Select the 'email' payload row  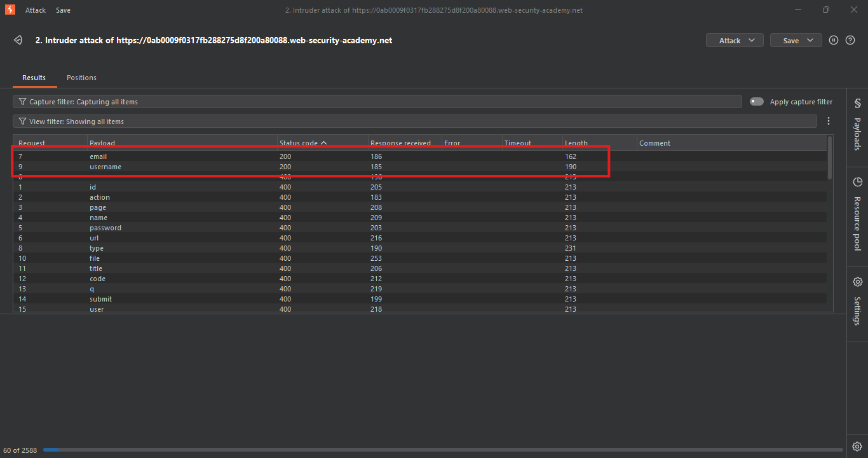click(x=419, y=156)
